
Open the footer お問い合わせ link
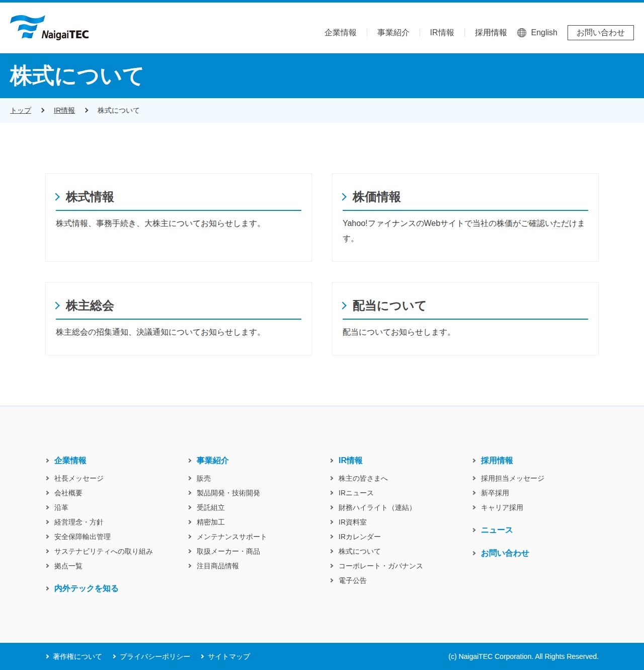505,553
